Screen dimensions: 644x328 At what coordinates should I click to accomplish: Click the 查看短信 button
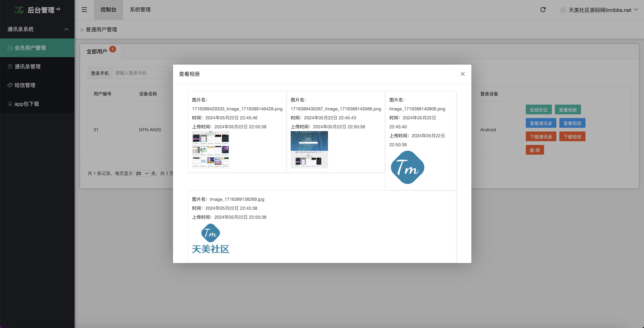[x=573, y=123]
